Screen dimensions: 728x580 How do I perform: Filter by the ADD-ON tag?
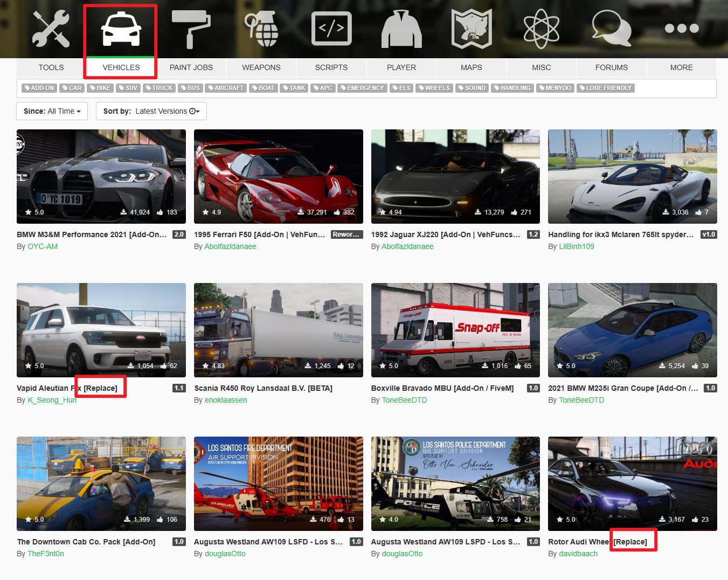click(39, 88)
